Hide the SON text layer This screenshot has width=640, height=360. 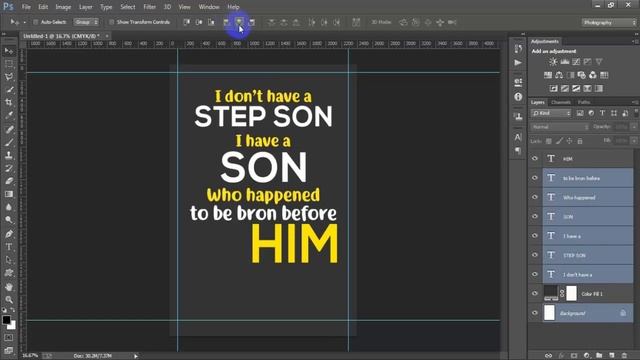tap(535, 216)
